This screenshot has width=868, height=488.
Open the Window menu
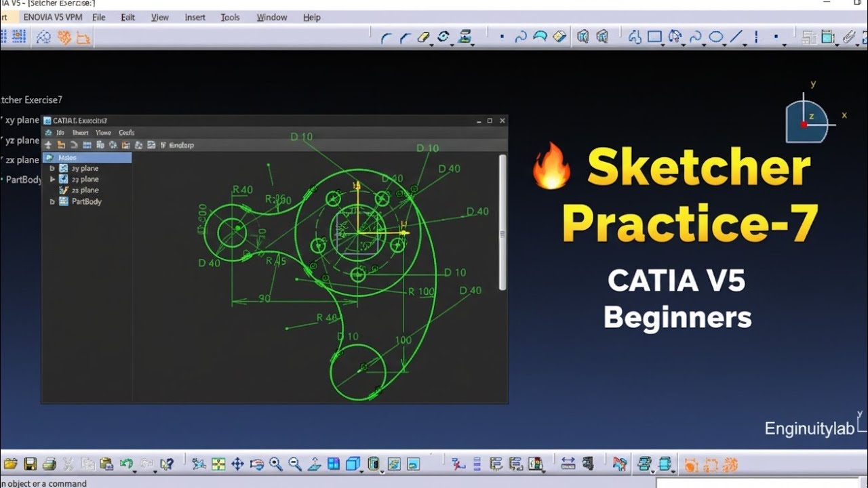[x=271, y=17]
